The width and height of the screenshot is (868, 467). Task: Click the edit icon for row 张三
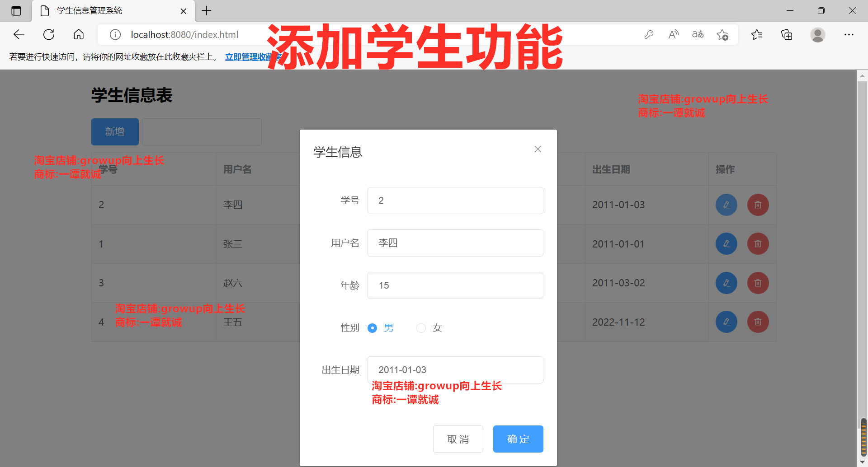point(726,244)
